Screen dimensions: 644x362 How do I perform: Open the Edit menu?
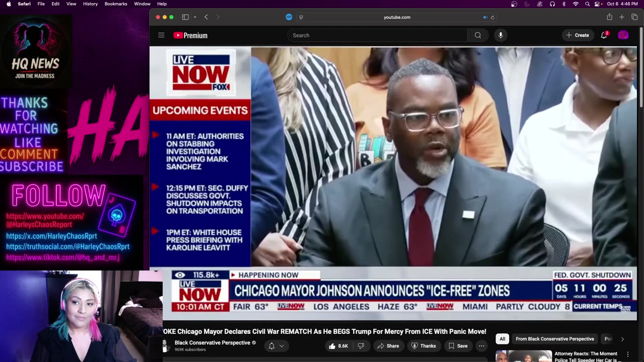55,4
